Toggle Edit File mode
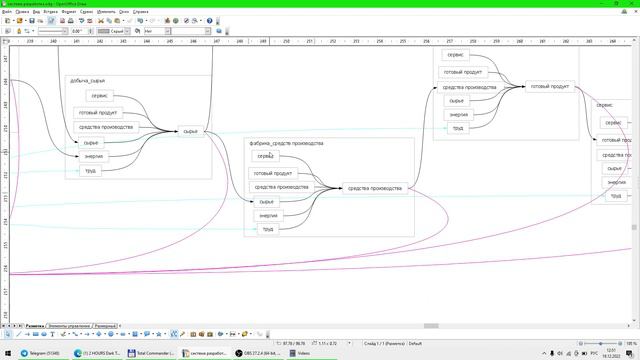This screenshot has width=640, height=360. click(51, 21)
